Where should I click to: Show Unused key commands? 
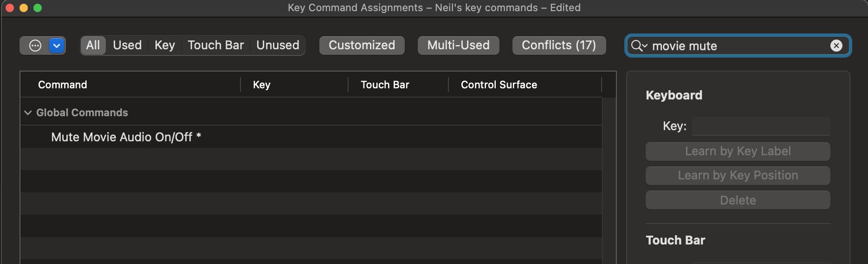pos(278,45)
